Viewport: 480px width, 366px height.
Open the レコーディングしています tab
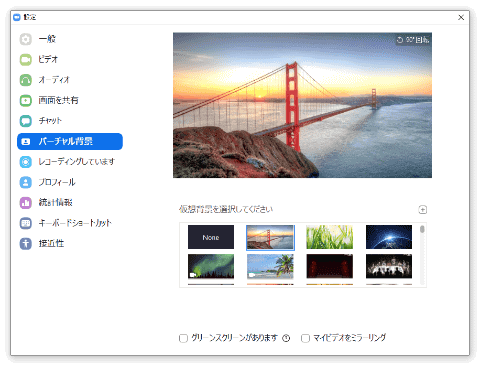[70, 162]
